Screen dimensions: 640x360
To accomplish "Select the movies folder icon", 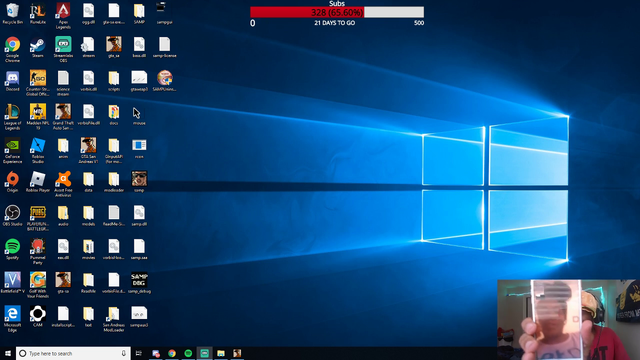I will pos(89,249).
